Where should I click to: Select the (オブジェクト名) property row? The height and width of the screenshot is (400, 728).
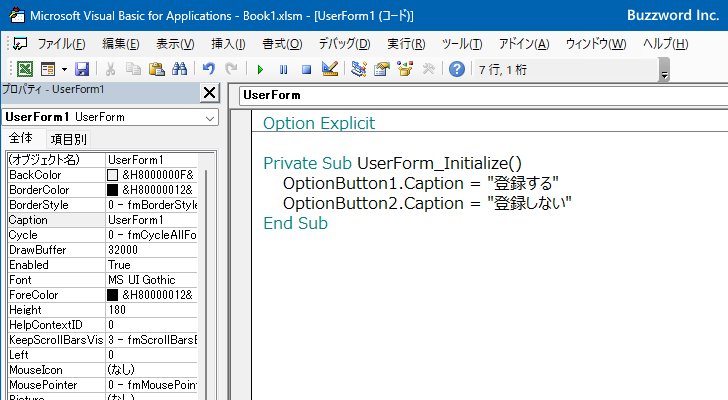103,160
